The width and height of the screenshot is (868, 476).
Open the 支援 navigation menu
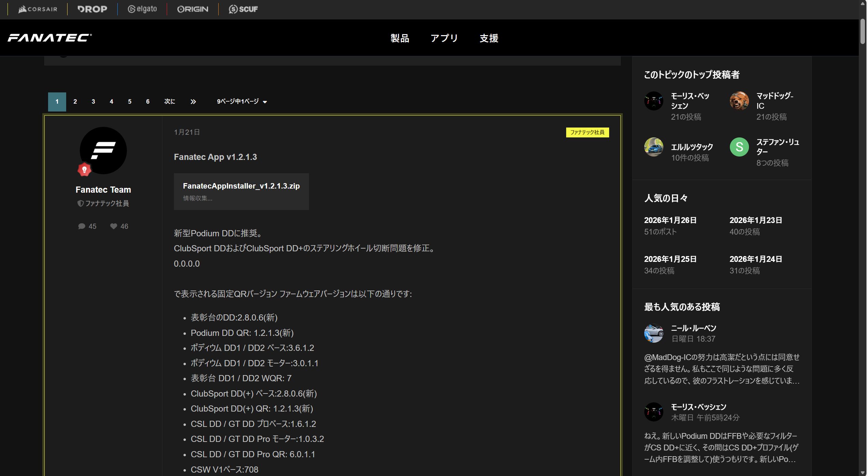pos(489,38)
